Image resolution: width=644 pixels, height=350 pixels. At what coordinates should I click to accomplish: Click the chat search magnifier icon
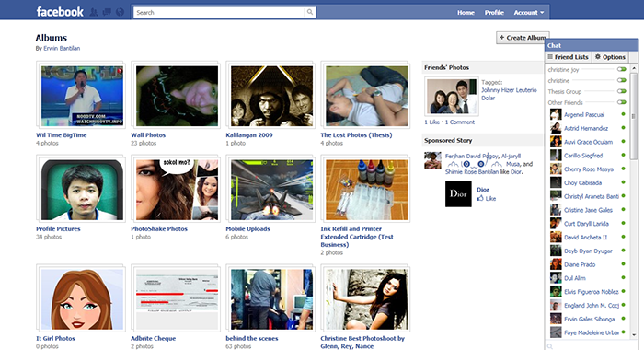pos(550,346)
